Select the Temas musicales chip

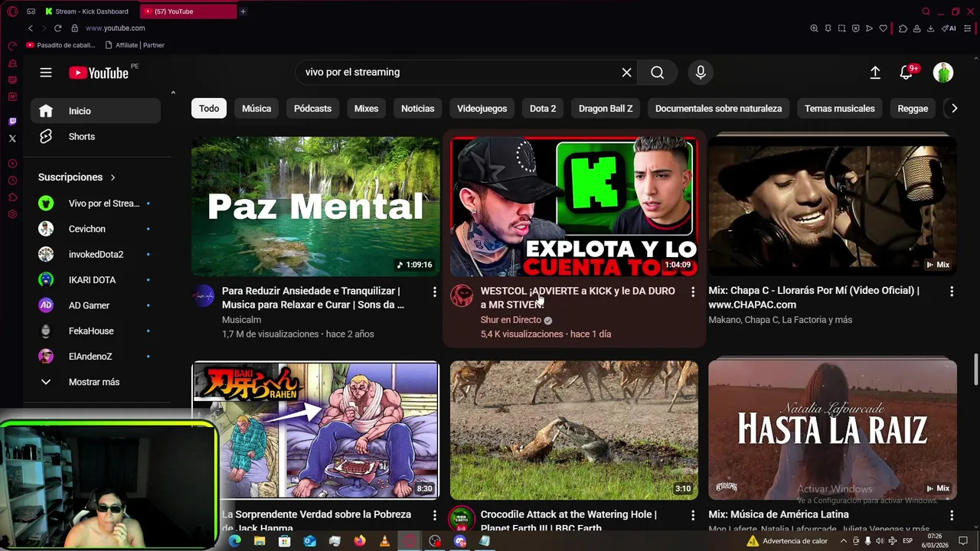pos(839,109)
